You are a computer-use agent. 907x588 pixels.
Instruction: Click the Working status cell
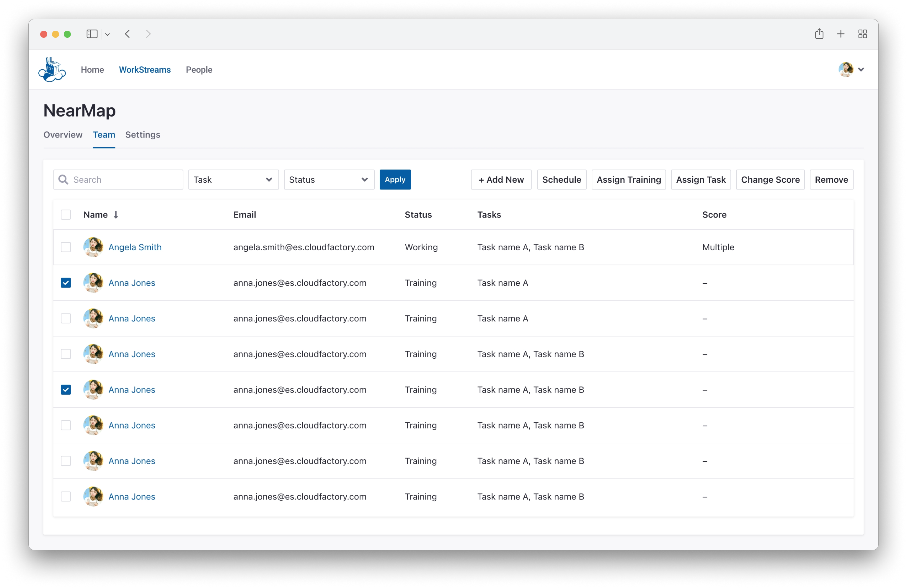tap(421, 247)
